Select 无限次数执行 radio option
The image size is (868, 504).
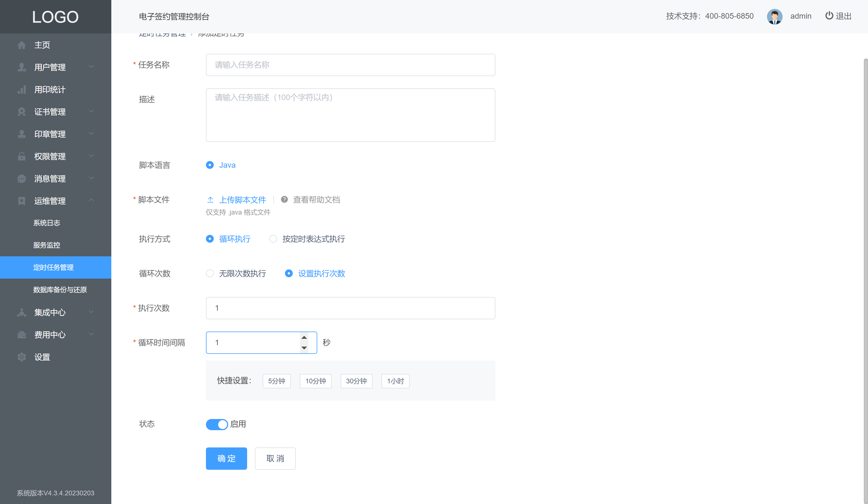pyautogui.click(x=210, y=273)
